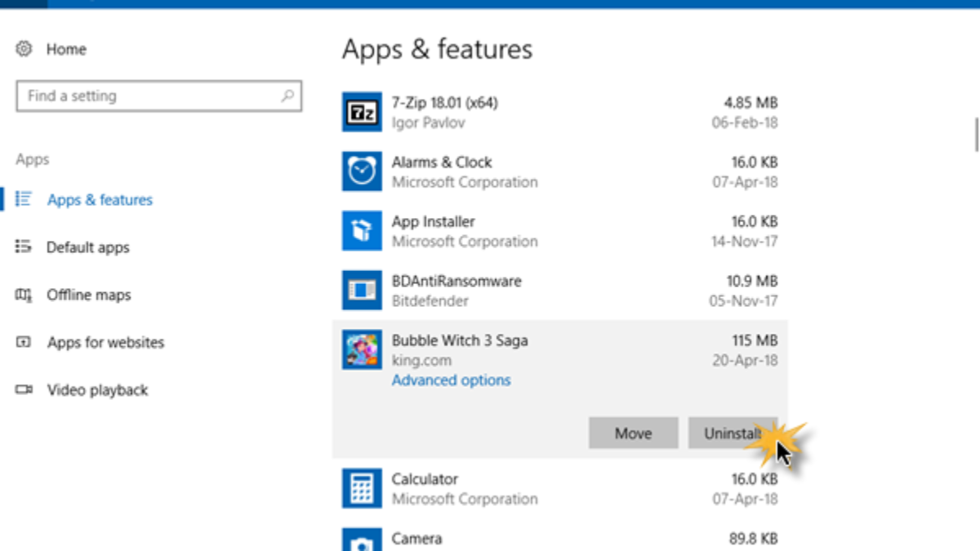
Task: Click the search magnifier icon
Action: [287, 96]
